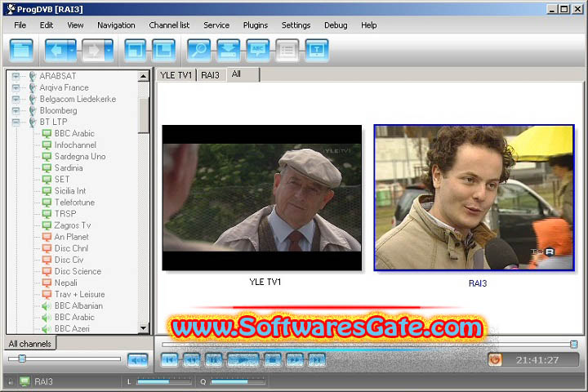
Task: Click the rewind playback button
Action: [x=192, y=360]
